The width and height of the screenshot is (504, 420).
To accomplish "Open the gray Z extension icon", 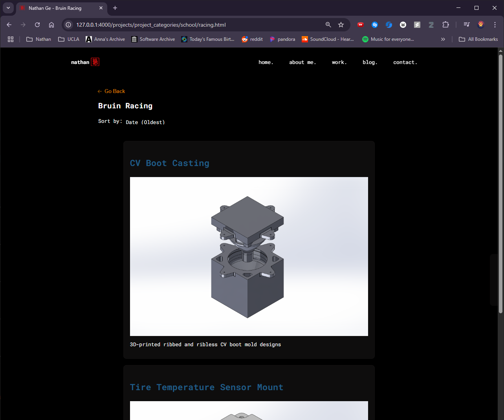I will [x=431, y=25].
